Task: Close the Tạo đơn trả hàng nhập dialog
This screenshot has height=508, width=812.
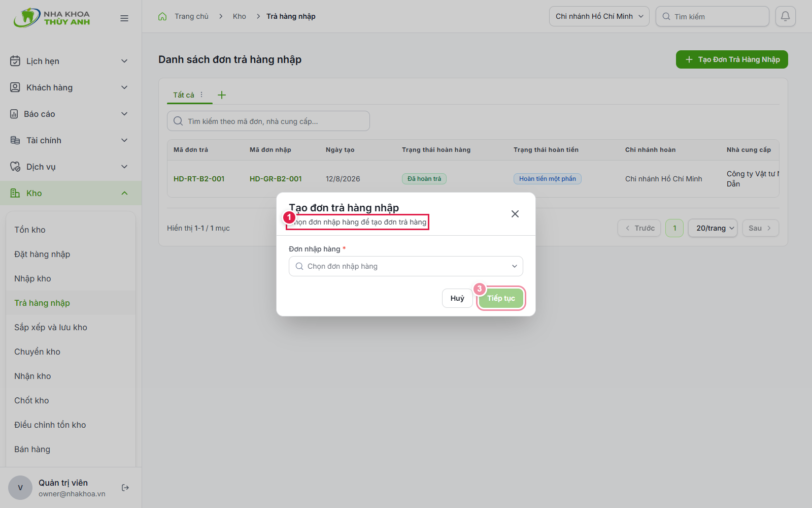Action: point(515,214)
